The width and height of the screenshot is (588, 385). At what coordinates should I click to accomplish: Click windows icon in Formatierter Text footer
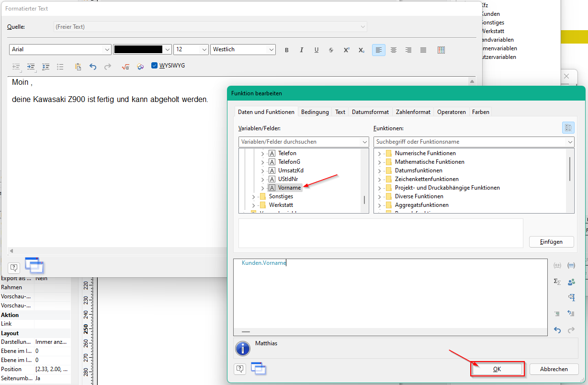tap(34, 265)
